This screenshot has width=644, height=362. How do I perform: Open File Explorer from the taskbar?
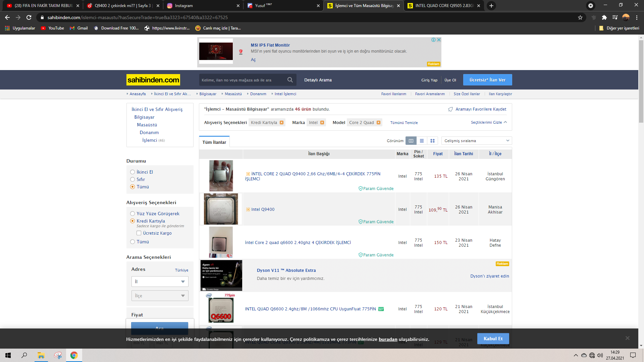41,355
